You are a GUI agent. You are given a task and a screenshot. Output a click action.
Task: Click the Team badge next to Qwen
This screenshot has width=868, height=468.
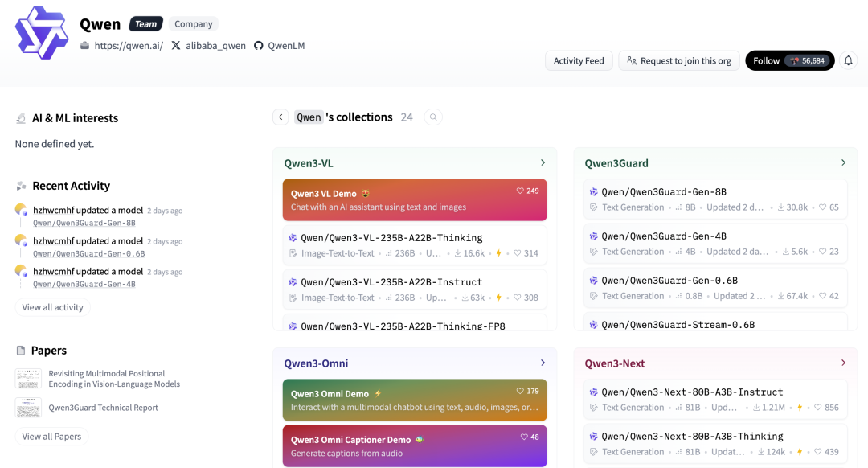145,24
